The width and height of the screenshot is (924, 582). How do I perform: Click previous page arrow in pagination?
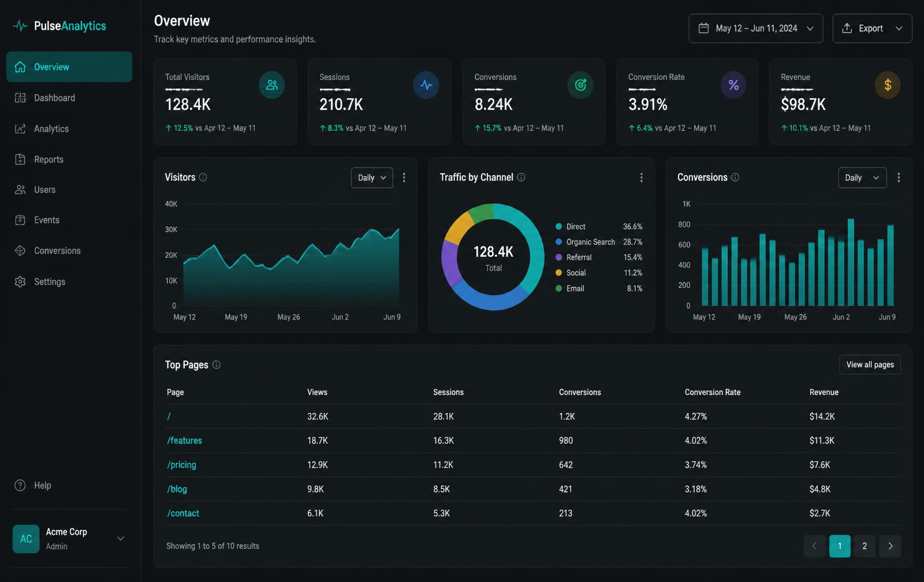[814, 546]
